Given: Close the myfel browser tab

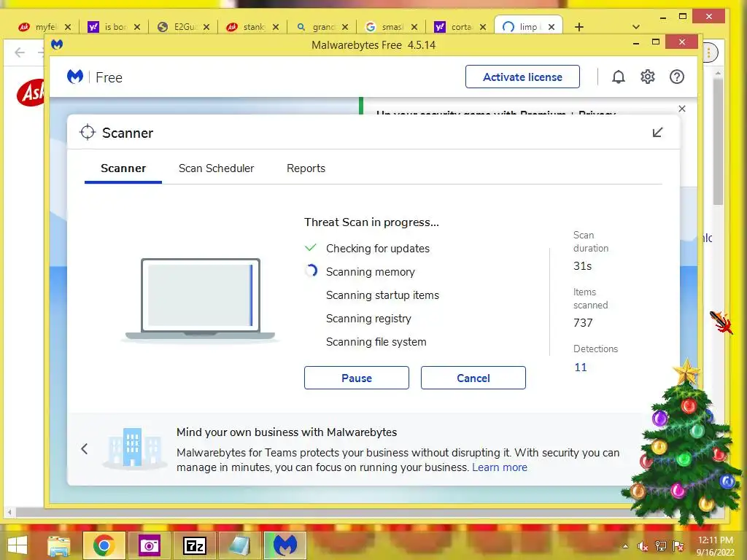Looking at the screenshot, I should tap(68, 27).
